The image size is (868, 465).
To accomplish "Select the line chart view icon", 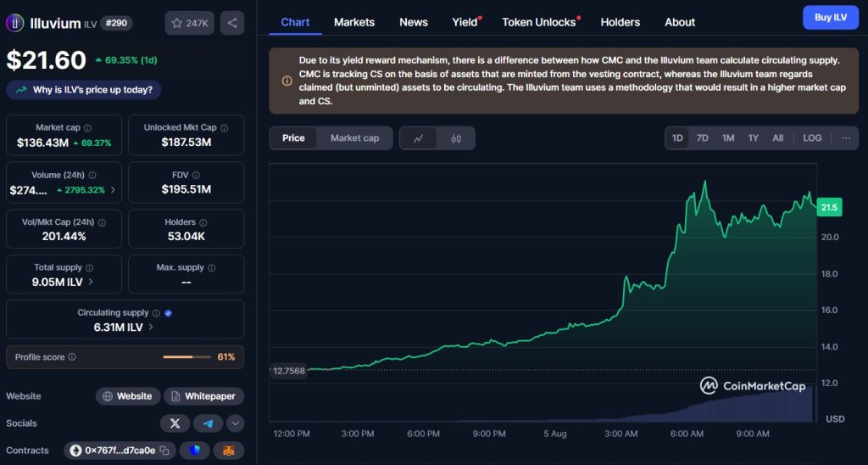I will click(x=418, y=138).
